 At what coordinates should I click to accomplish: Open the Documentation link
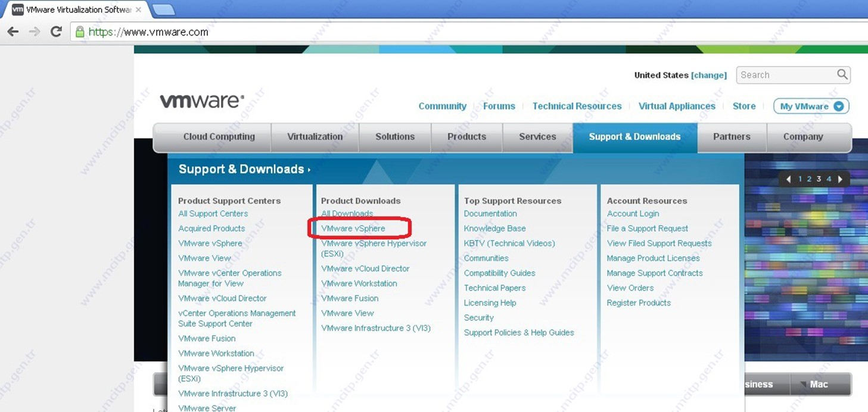click(x=490, y=214)
